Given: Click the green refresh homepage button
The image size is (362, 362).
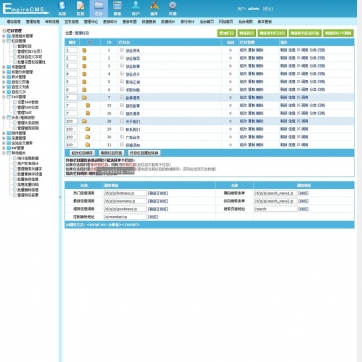Looking at the screenshot, I should [x=247, y=33].
